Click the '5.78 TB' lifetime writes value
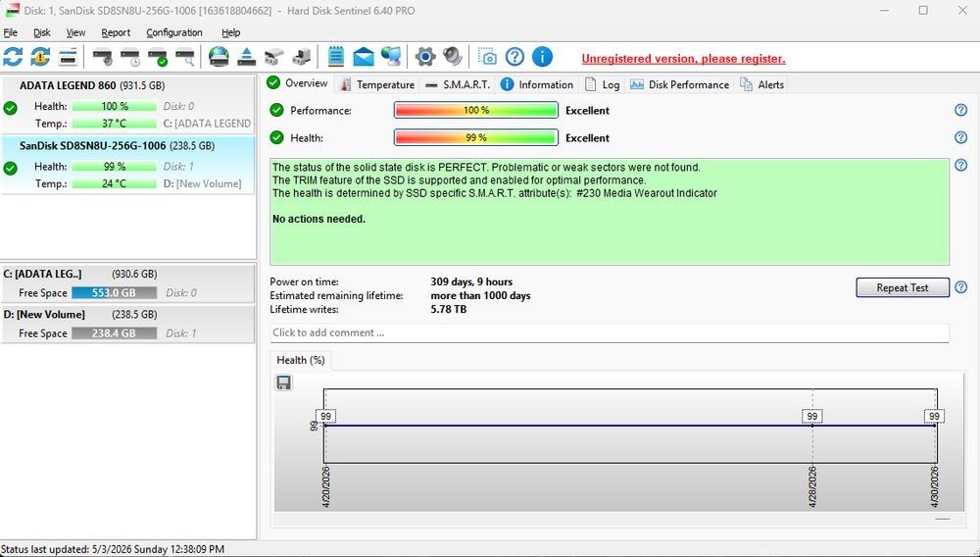This screenshot has height=557, width=980. point(448,310)
